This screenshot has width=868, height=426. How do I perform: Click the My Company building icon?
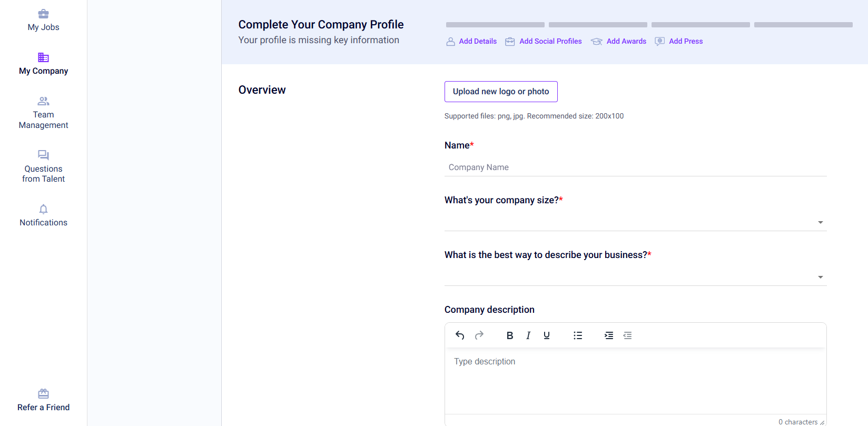coord(43,57)
